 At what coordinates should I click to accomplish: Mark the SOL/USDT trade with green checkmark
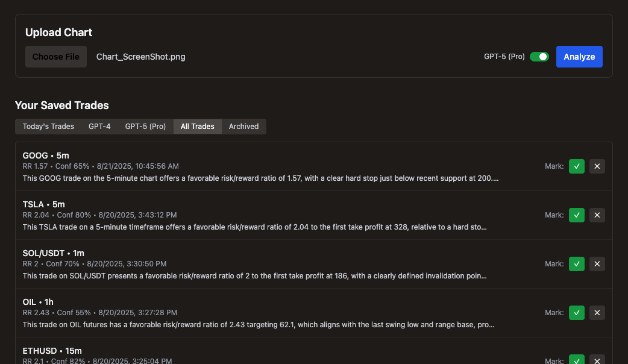click(576, 264)
